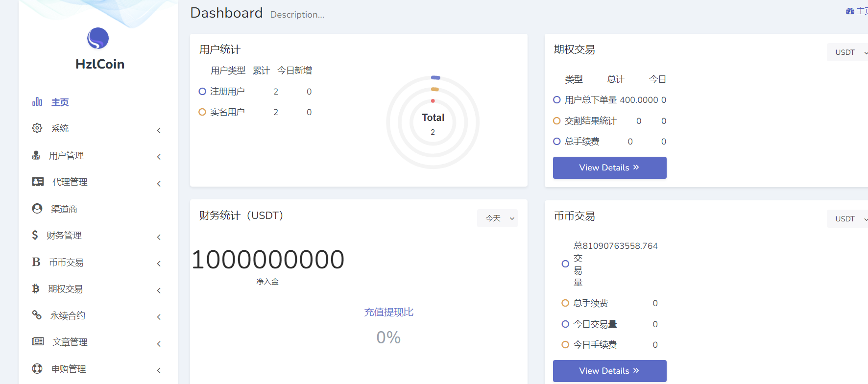This screenshot has height=384, width=868.
Task: Click the 0% ratio value
Action: click(x=388, y=337)
